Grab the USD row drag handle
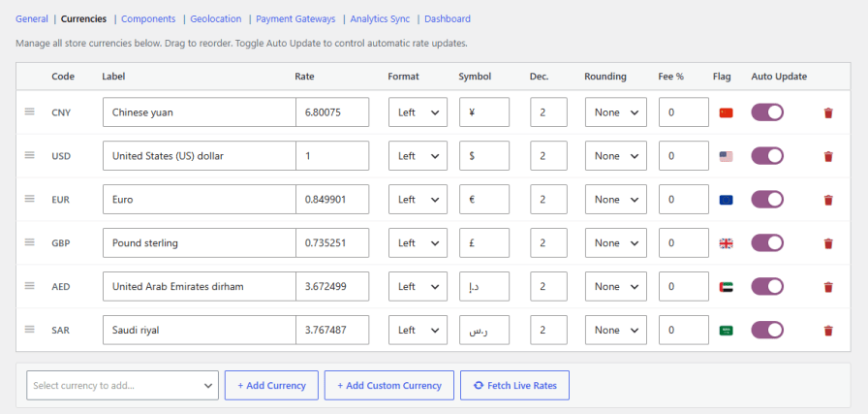 pos(29,155)
